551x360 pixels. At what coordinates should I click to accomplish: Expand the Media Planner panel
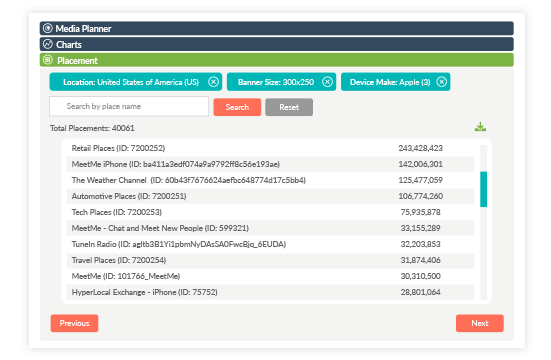(277, 28)
